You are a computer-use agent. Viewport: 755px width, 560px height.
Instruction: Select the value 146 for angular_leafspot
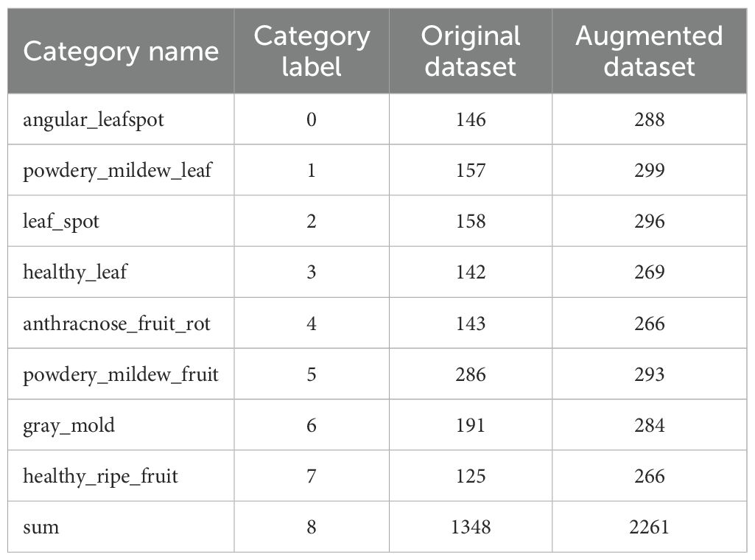pyautogui.click(x=471, y=119)
